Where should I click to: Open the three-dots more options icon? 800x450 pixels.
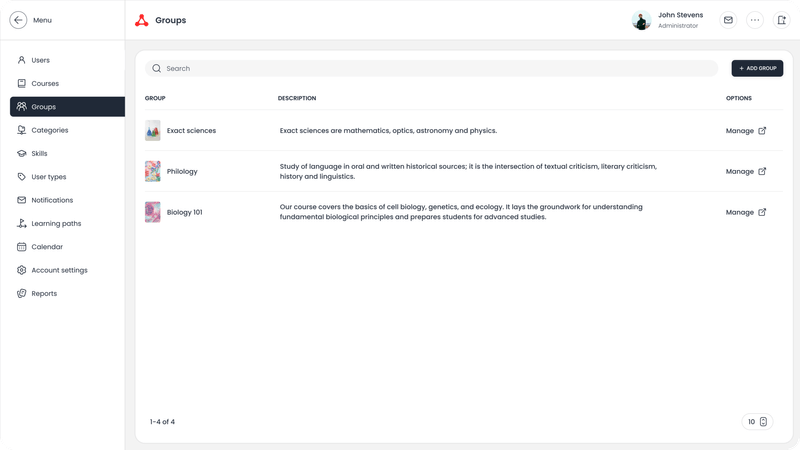click(x=754, y=20)
